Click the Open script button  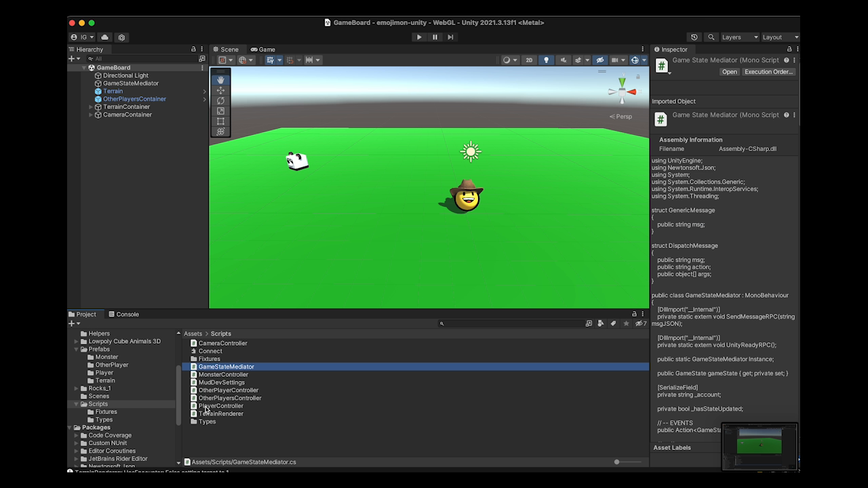pyautogui.click(x=730, y=72)
